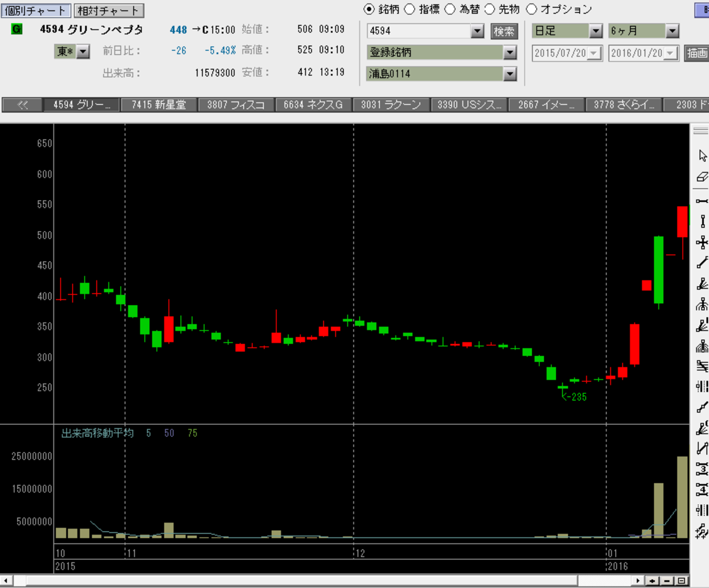This screenshot has height=588, width=709.
Task: Select the arrow pointer tool
Action: pyautogui.click(x=702, y=155)
